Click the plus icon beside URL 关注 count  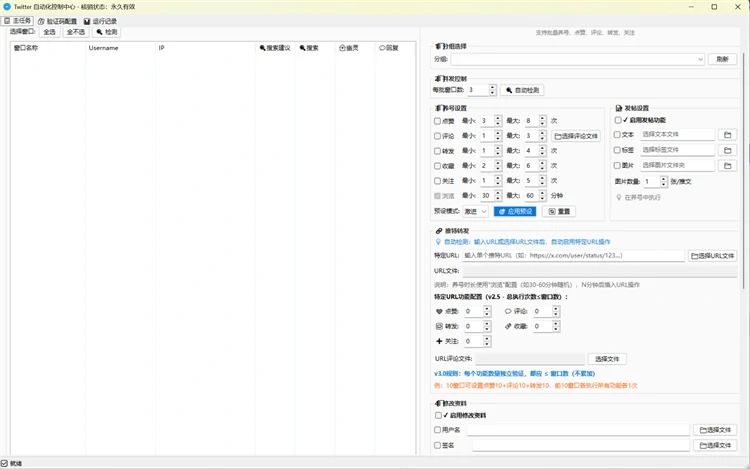439,341
